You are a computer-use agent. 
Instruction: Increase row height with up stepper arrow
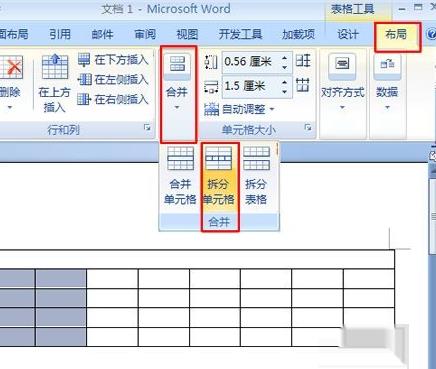[x=284, y=58]
